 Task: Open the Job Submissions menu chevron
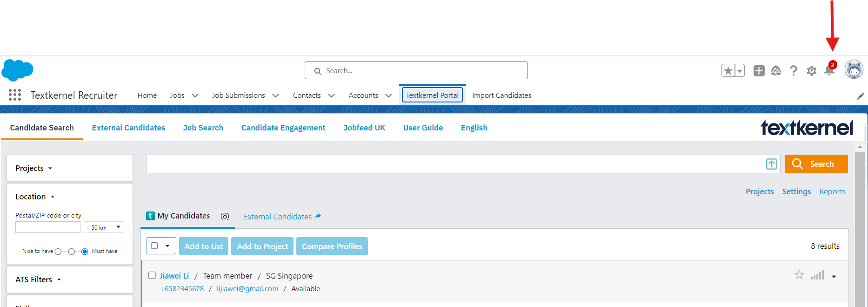[x=276, y=96]
